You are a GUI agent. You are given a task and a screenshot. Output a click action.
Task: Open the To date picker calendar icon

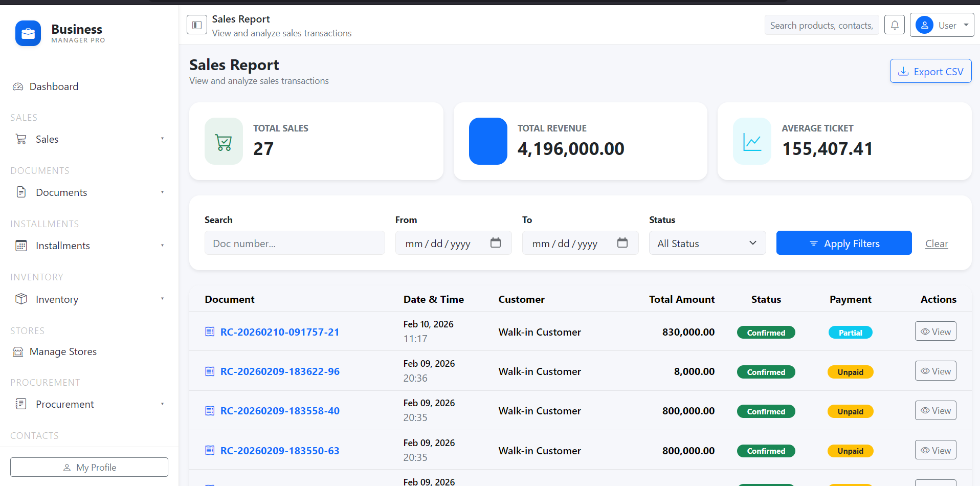tap(622, 243)
